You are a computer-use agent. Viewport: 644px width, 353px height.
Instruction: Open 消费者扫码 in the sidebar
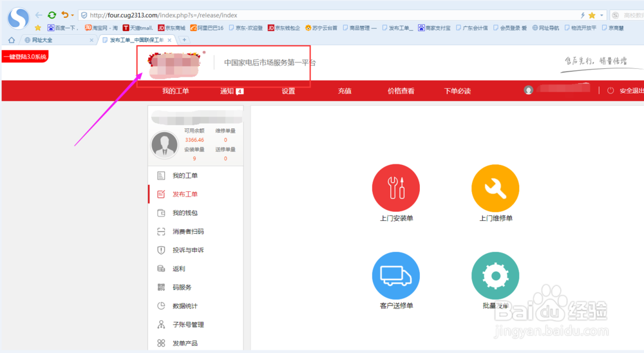click(x=188, y=231)
